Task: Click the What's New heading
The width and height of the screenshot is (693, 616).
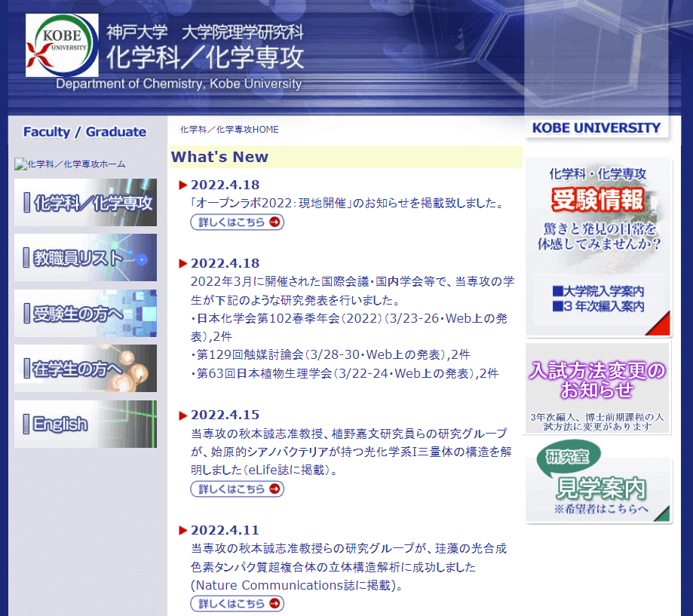Action: [x=219, y=157]
